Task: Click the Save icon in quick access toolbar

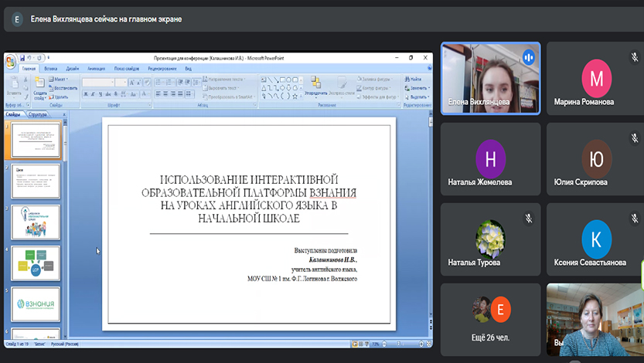Action: click(x=22, y=57)
